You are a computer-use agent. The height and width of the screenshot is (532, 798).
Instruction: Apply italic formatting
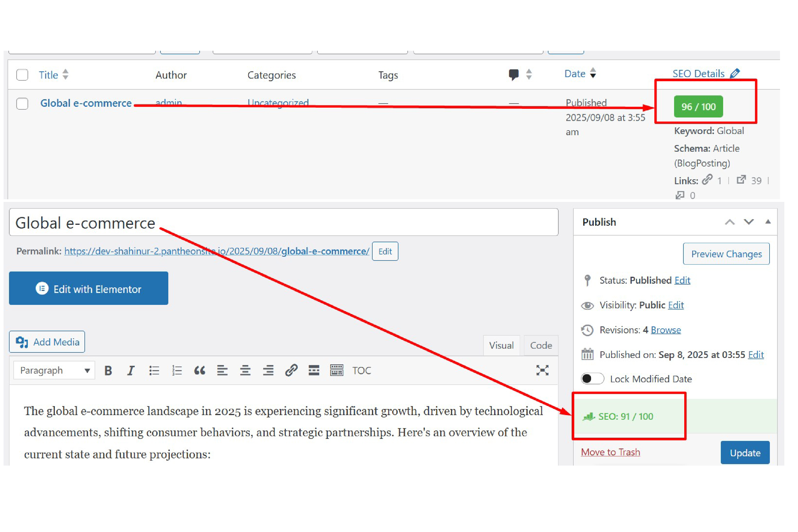coord(131,370)
